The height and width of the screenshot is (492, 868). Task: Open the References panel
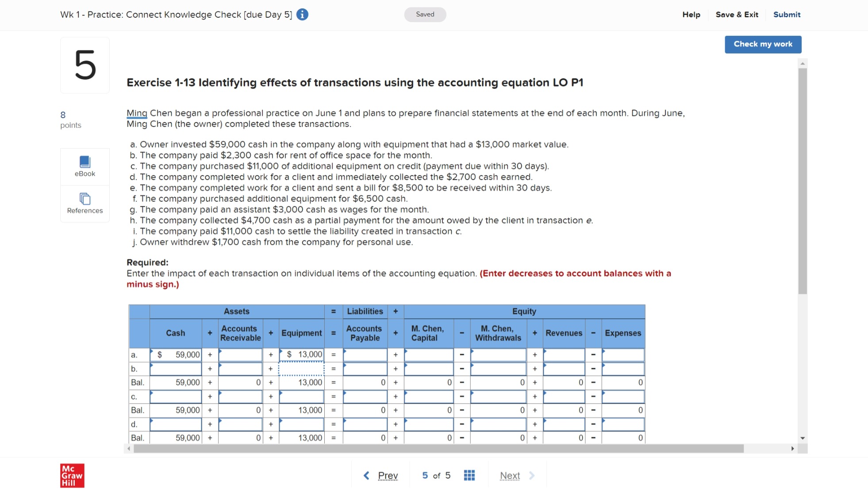(x=85, y=203)
